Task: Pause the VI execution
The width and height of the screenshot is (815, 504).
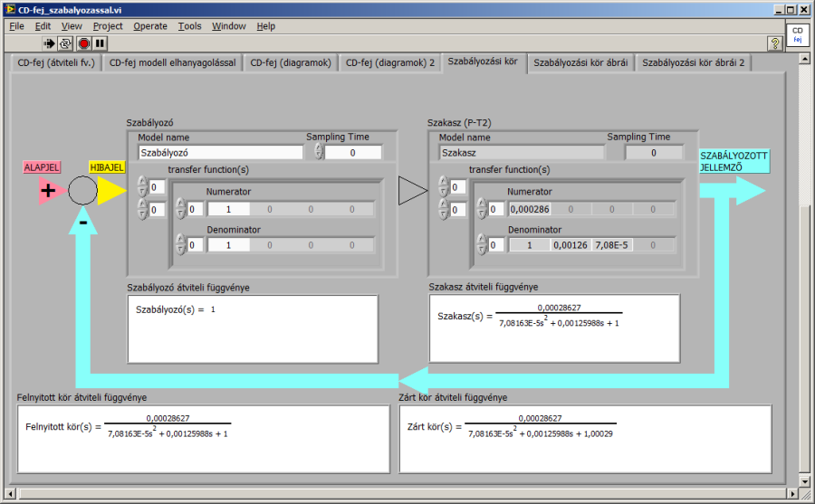Action: click(100, 43)
